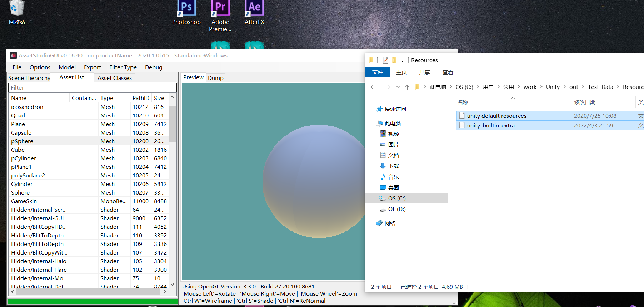
Task: Select the pCylinder1 mesh row
Action: pyautogui.click(x=25, y=158)
